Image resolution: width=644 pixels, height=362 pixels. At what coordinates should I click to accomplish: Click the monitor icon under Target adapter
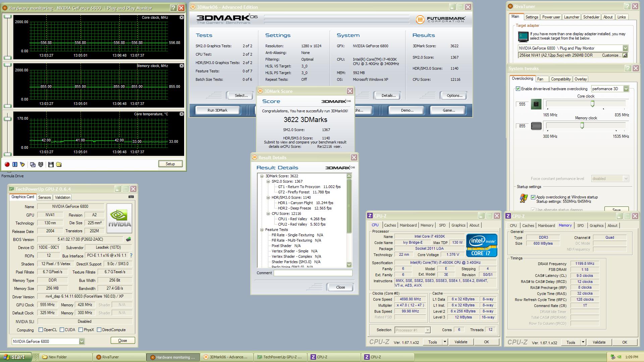tap(523, 36)
